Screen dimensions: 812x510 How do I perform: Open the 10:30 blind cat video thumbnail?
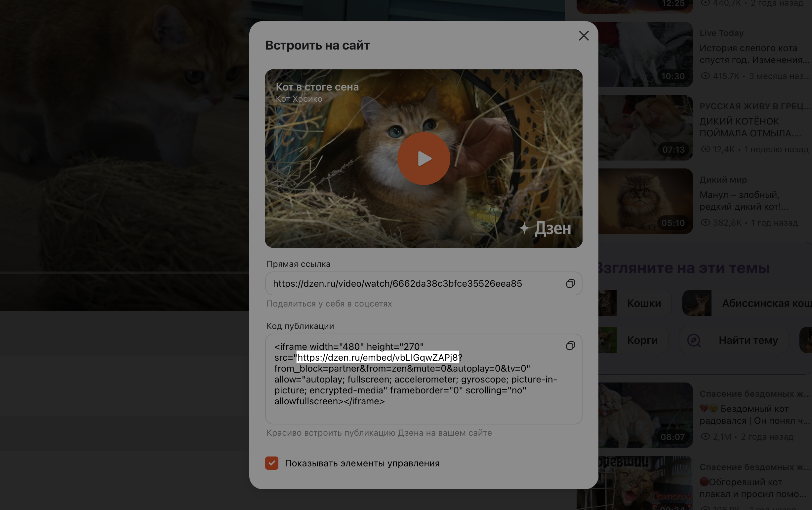click(x=645, y=55)
